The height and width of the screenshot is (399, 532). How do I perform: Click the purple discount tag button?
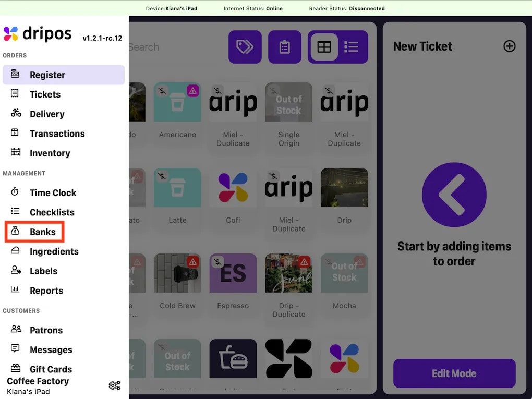[245, 47]
